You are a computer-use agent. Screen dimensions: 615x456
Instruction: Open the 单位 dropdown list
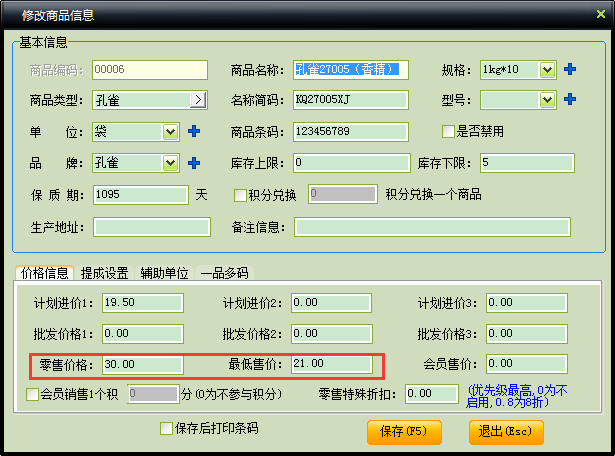pos(171,132)
